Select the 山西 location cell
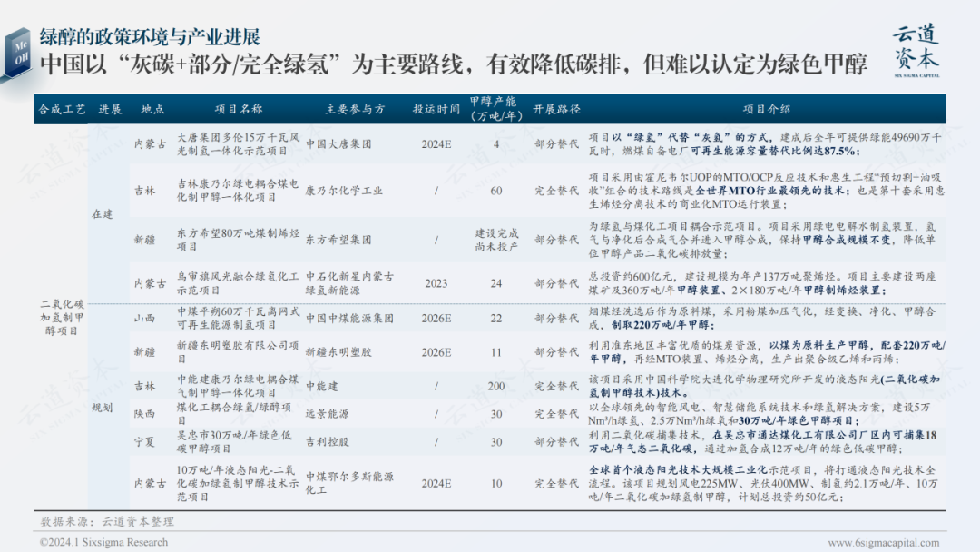The height and width of the screenshot is (552, 980). tap(144, 318)
